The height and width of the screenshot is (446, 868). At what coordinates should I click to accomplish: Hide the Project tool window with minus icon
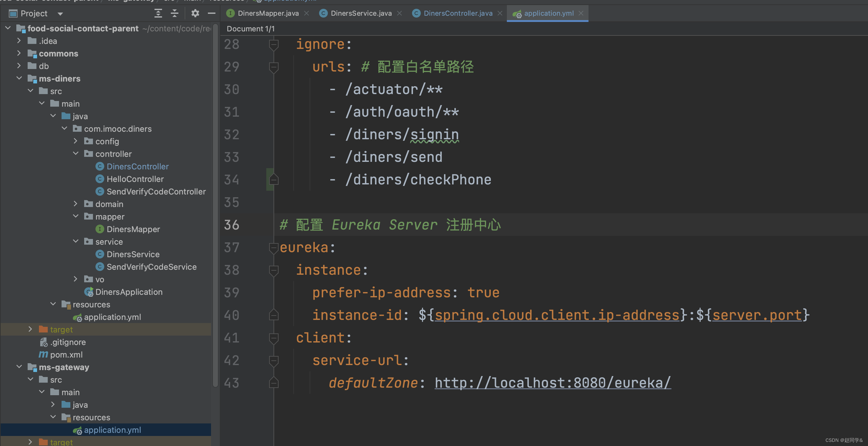212,13
